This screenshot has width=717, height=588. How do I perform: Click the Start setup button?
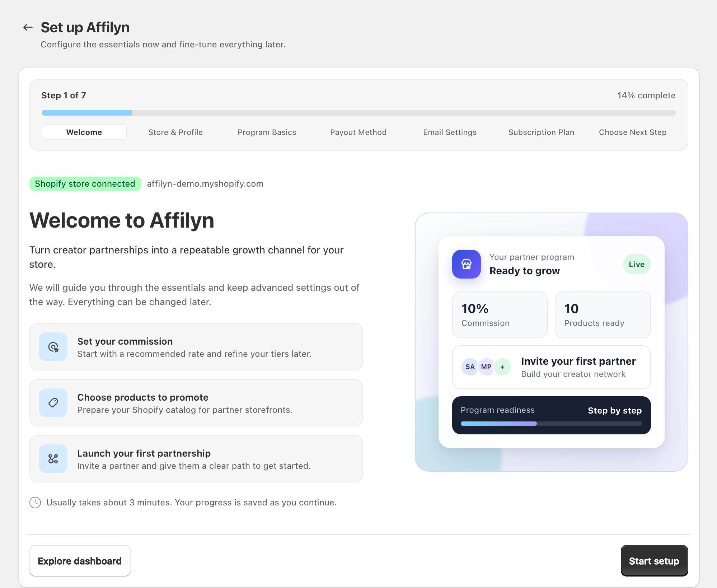(654, 561)
